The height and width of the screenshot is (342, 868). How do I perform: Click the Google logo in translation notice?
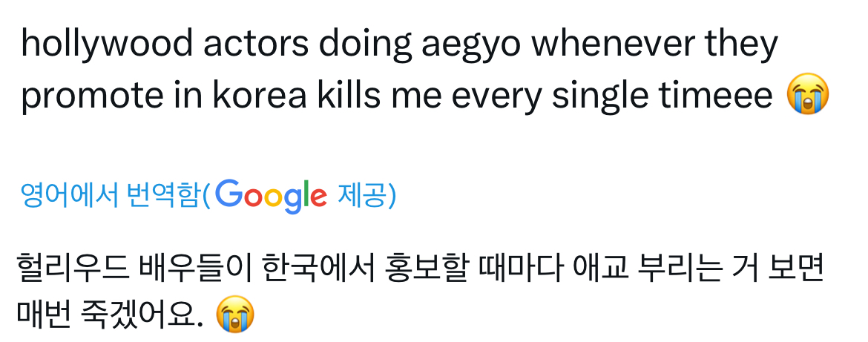pos(272,197)
